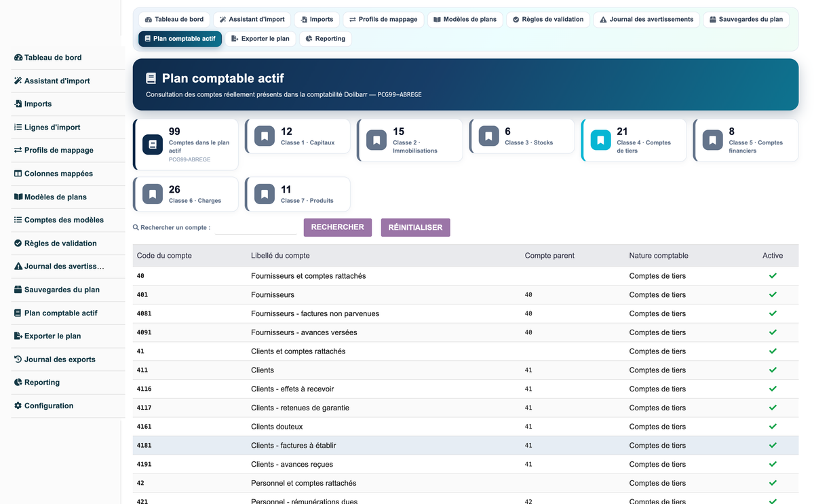Click the bookmark icon on Classe 5 card

pyautogui.click(x=712, y=140)
